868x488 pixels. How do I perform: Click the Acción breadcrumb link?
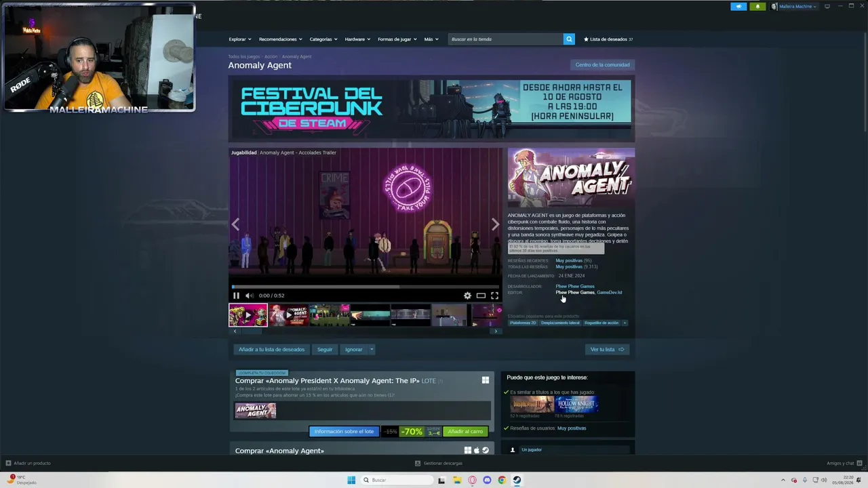point(271,57)
